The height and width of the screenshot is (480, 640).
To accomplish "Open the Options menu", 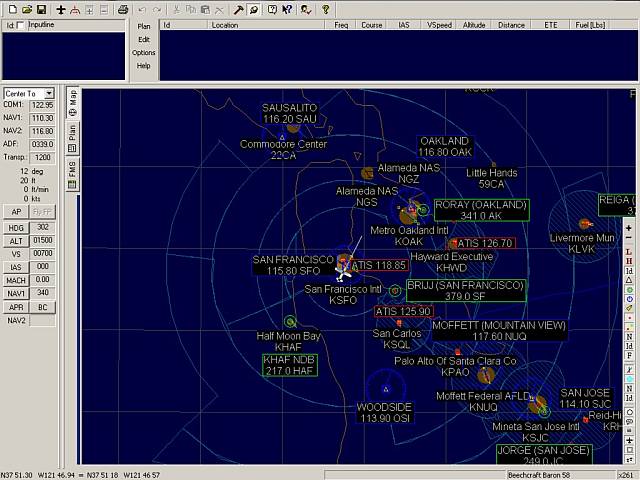I will pos(144,52).
